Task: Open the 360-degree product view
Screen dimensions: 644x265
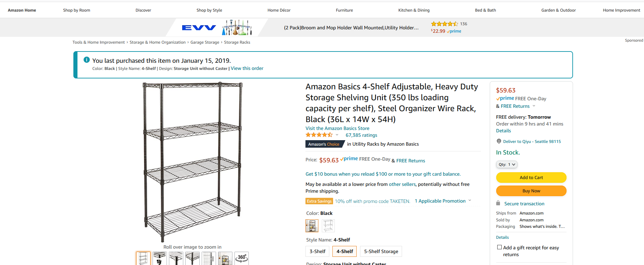Action: pos(242,258)
